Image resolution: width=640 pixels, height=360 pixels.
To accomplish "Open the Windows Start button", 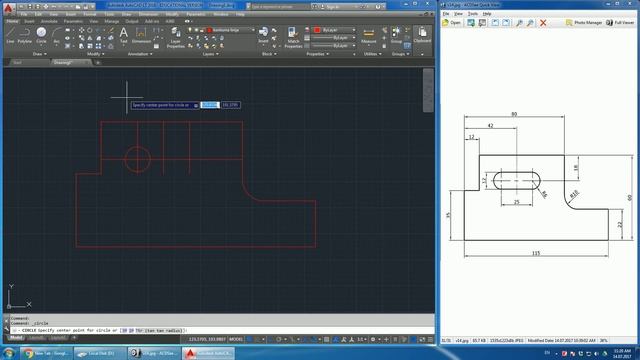I will [x=9, y=353].
